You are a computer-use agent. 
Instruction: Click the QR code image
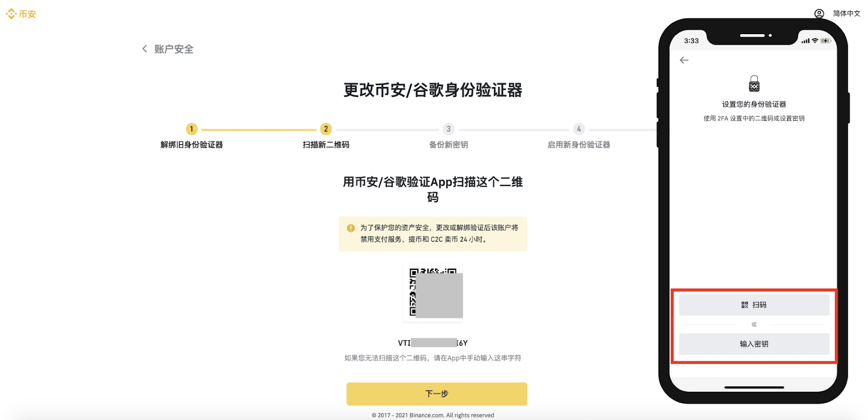pos(433,293)
